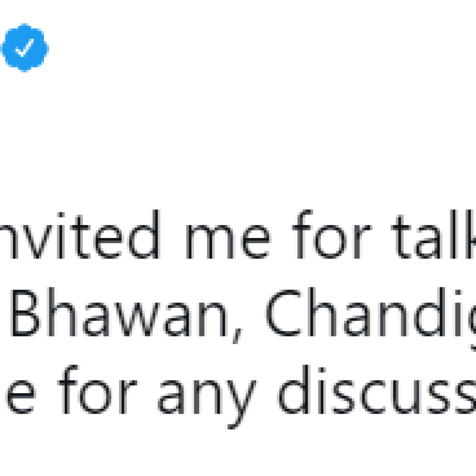
Task: Click 'for' before the word 'any'
Action: pyautogui.click(x=97, y=393)
